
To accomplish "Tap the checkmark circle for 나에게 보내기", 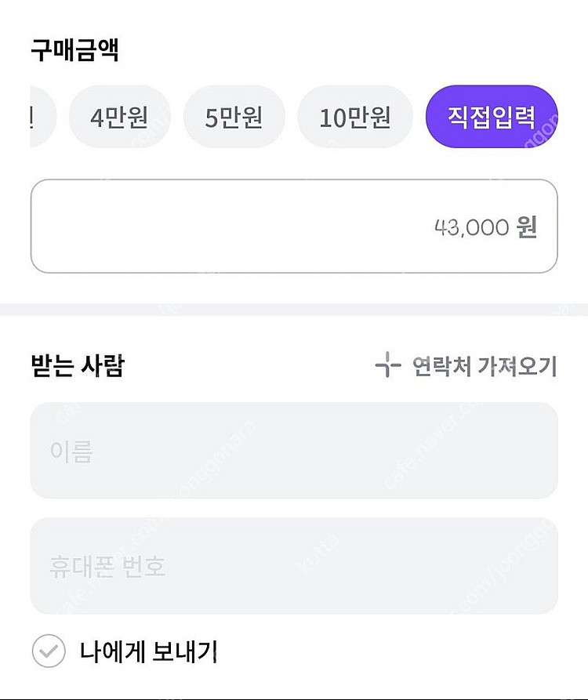I will pyautogui.click(x=49, y=651).
